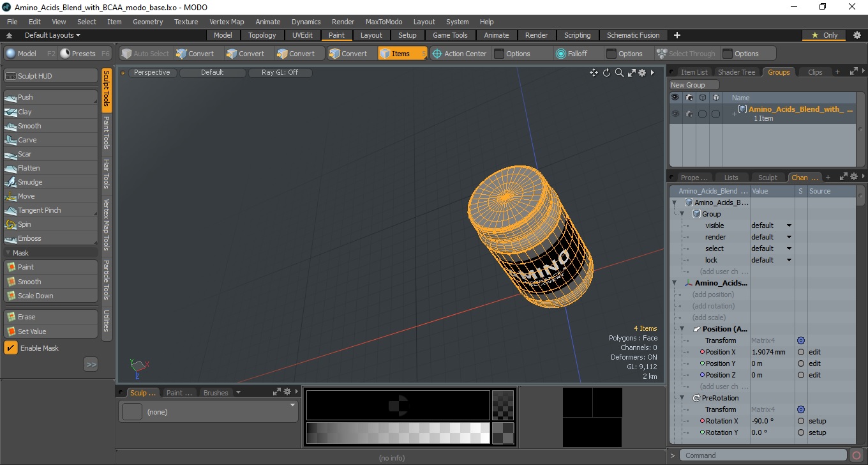This screenshot has height=465, width=868.
Task: Toggle Enable Mask checkbox
Action: click(x=11, y=348)
